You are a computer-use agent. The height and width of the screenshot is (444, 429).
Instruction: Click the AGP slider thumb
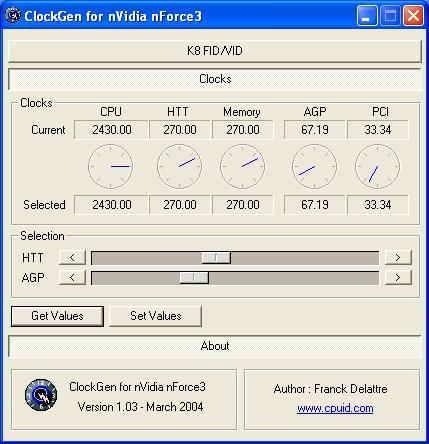click(x=194, y=278)
